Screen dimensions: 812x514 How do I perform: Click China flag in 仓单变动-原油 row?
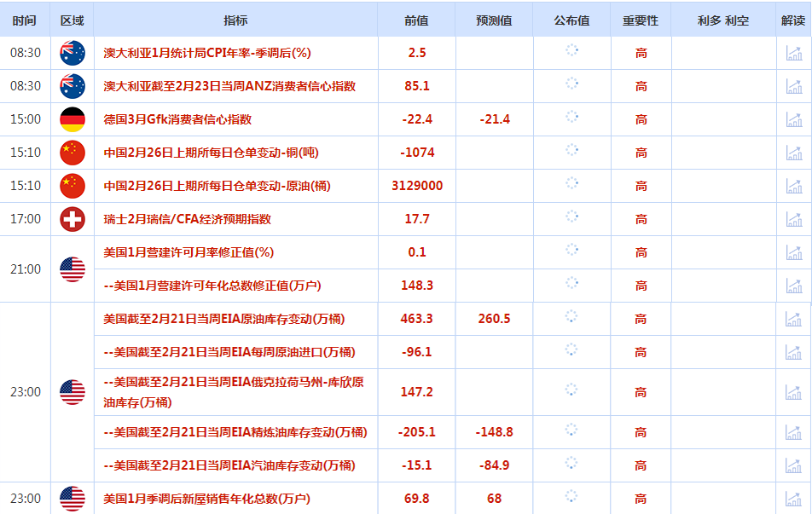(x=72, y=186)
